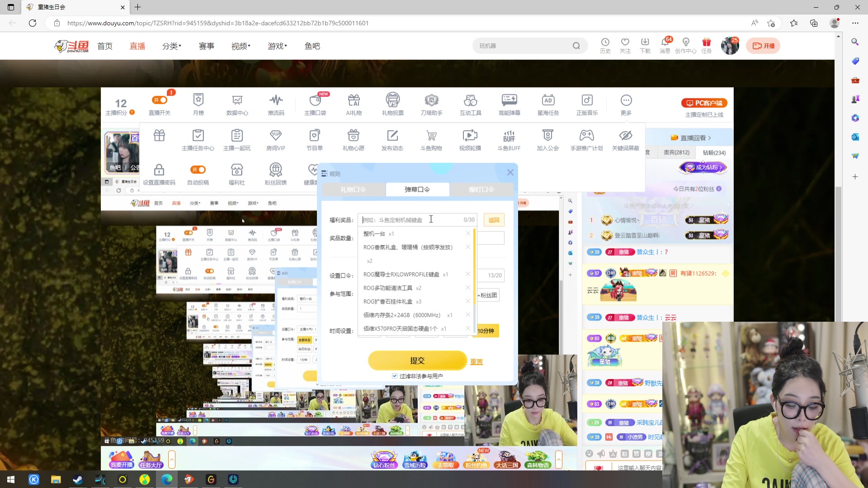The image size is (868, 488).
Task: Open Steam from the taskbar
Action: pos(78,479)
